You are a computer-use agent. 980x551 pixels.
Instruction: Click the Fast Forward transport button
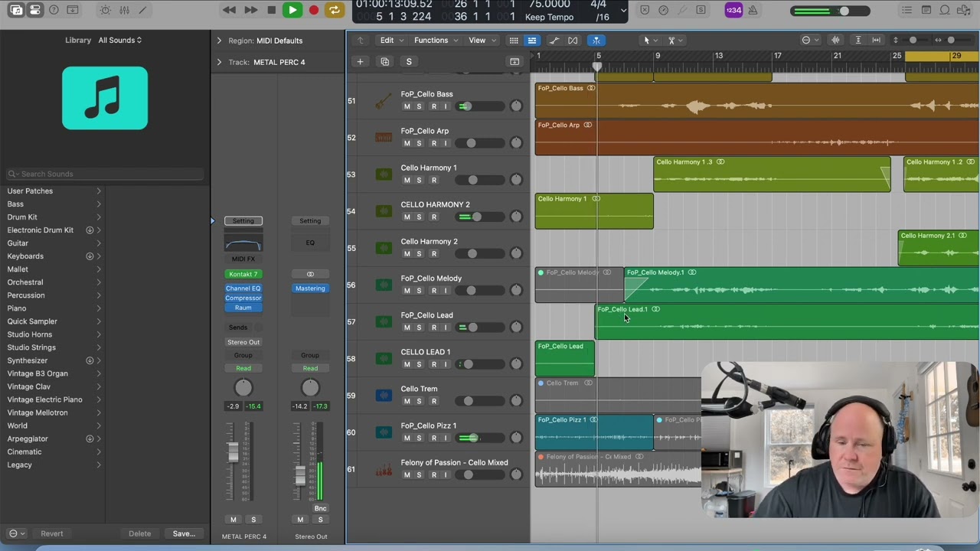click(x=250, y=10)
